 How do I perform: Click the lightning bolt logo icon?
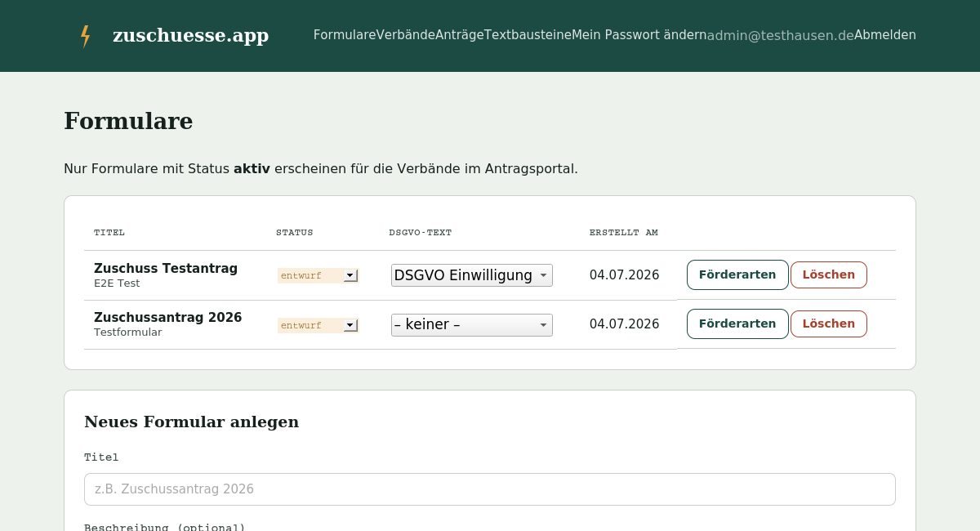tap(85, 36)
